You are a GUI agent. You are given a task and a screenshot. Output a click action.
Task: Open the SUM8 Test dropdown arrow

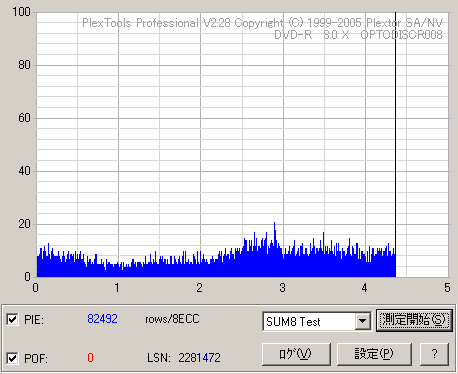tap(362, 321)
